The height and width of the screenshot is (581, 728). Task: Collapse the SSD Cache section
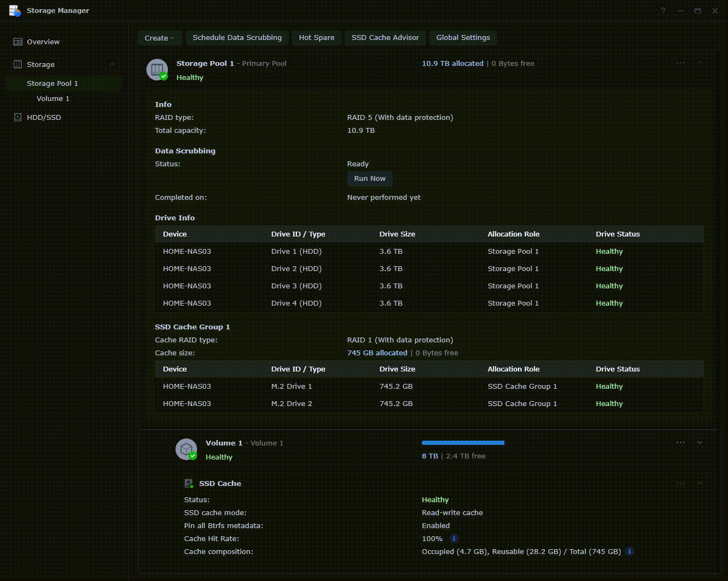click(x=699, y=483)
